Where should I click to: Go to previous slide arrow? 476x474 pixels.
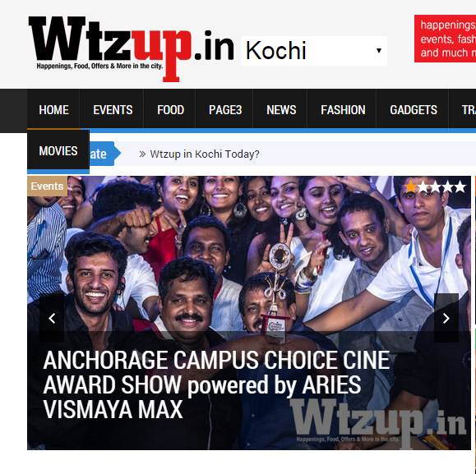tap(52, 318)
